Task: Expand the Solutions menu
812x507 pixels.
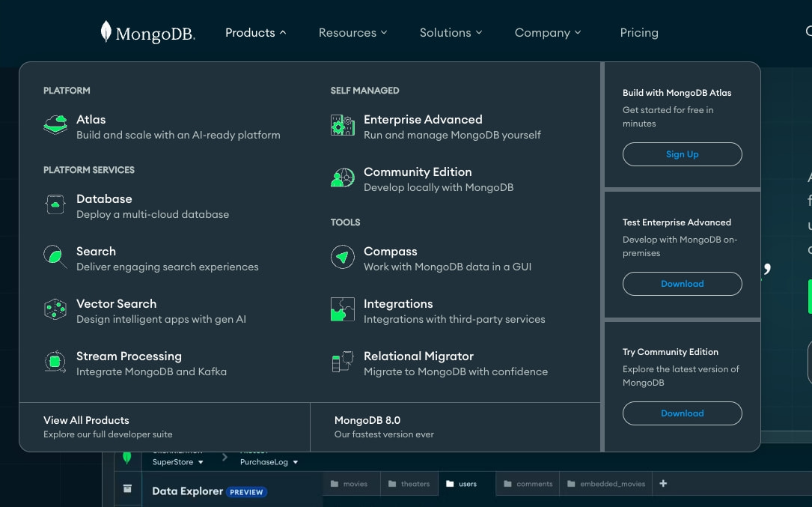Action: pos(451,33)
